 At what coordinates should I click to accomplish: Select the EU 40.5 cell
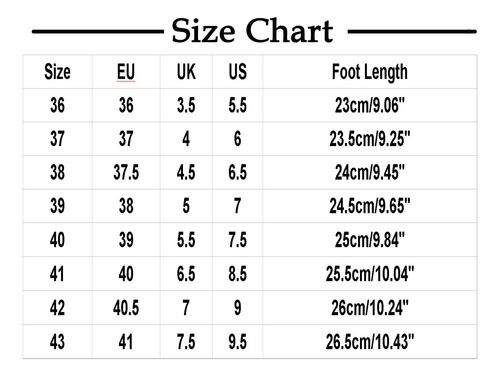point(126,308)
